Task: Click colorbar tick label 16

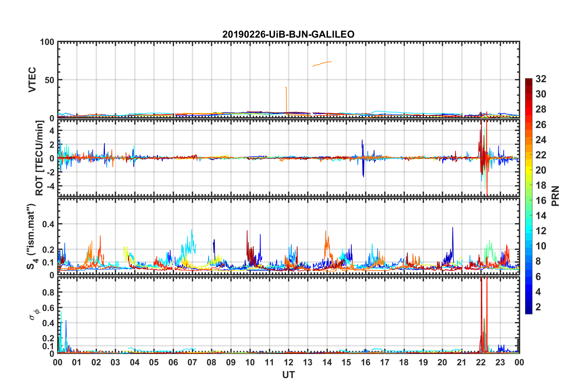Action: tap(541, 201)
